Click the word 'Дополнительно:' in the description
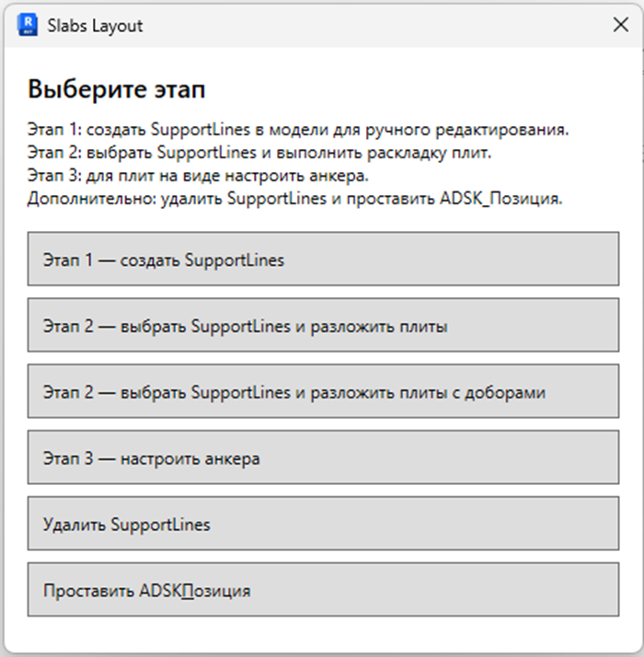Image resolution: width=644 pixels, height=657 pixels. pyautogui.click(x=92, y=199)
